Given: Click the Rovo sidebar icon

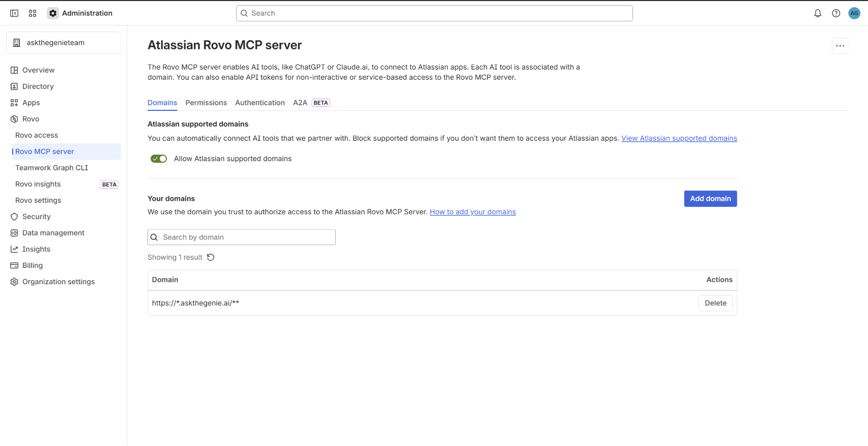Looking at the screenshot, I should 14,119.
